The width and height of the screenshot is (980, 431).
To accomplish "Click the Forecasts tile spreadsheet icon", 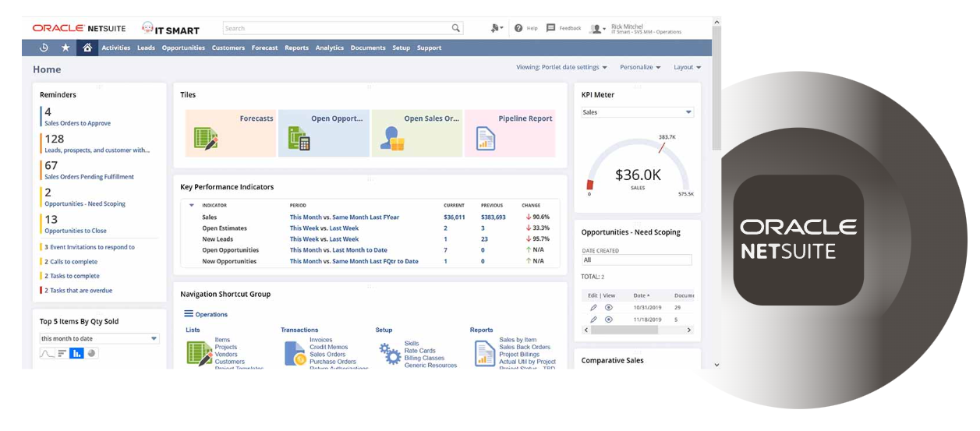I will pos(206,139).
